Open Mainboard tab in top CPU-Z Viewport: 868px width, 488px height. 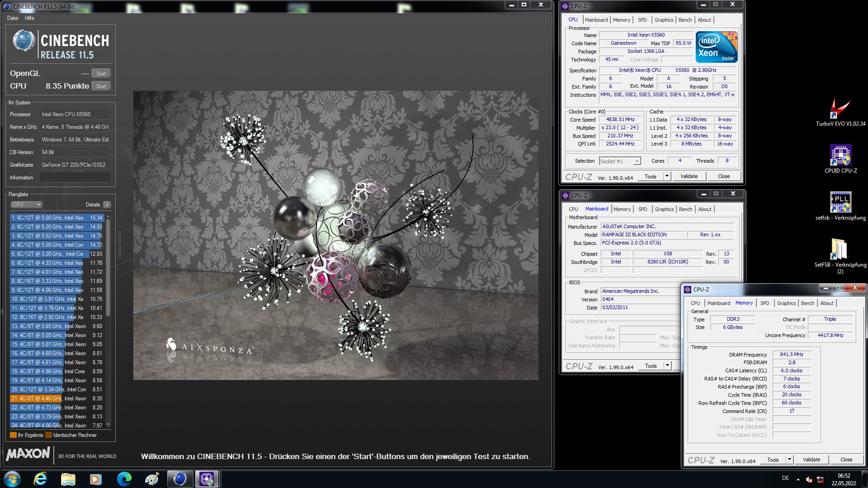tap(596, 20)
